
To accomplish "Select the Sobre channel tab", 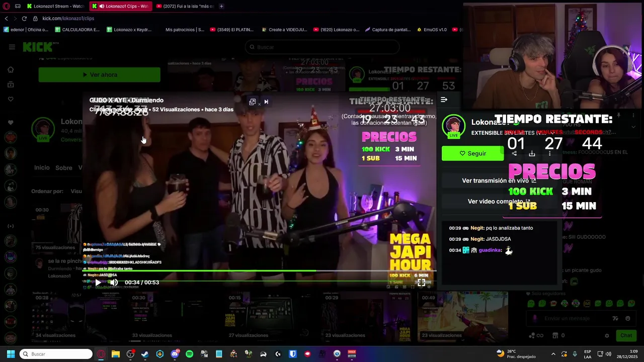I will pyautogui.click(x=64, y=167).
